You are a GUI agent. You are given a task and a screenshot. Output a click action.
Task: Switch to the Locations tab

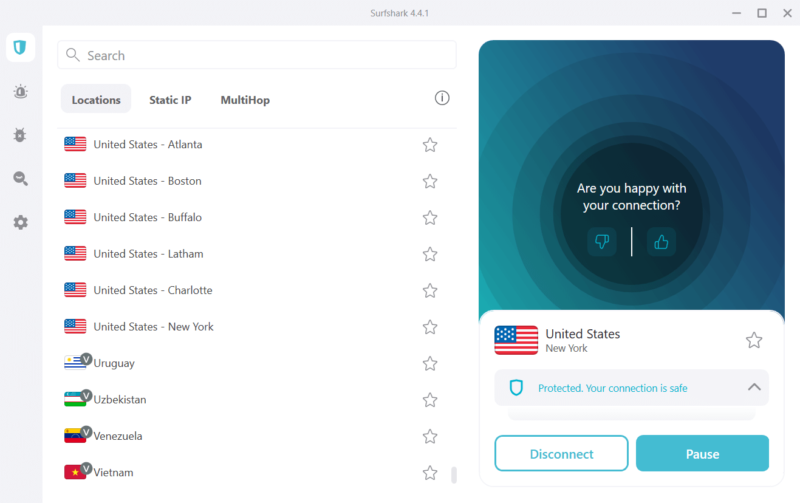tap(96, 99)
